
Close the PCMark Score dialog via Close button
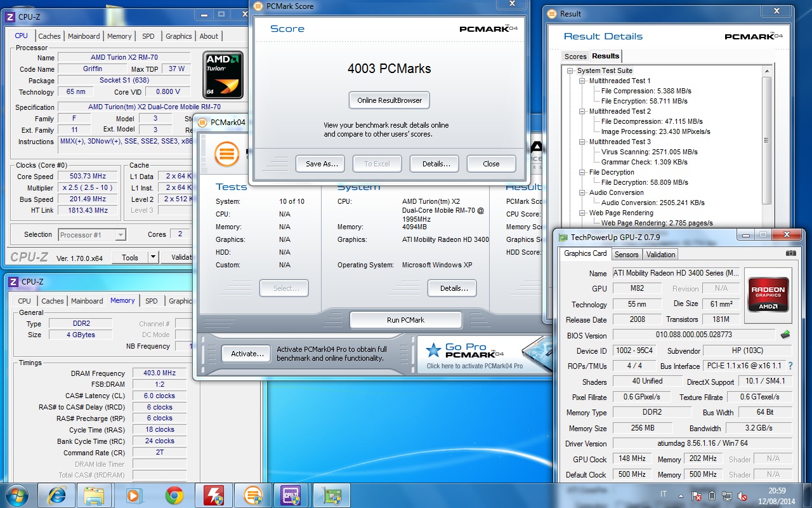tap(491, 164)
